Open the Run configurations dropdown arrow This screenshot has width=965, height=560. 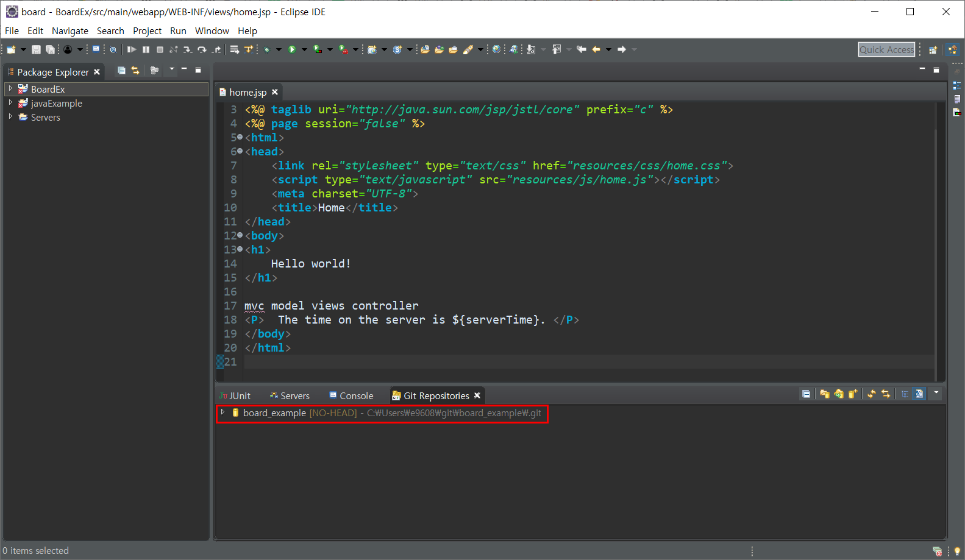point(304,49)
